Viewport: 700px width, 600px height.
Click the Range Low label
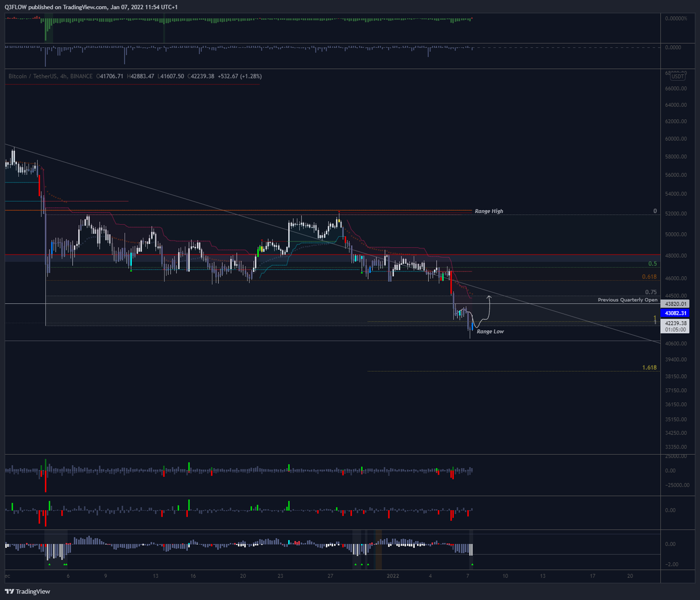[490, 332]
